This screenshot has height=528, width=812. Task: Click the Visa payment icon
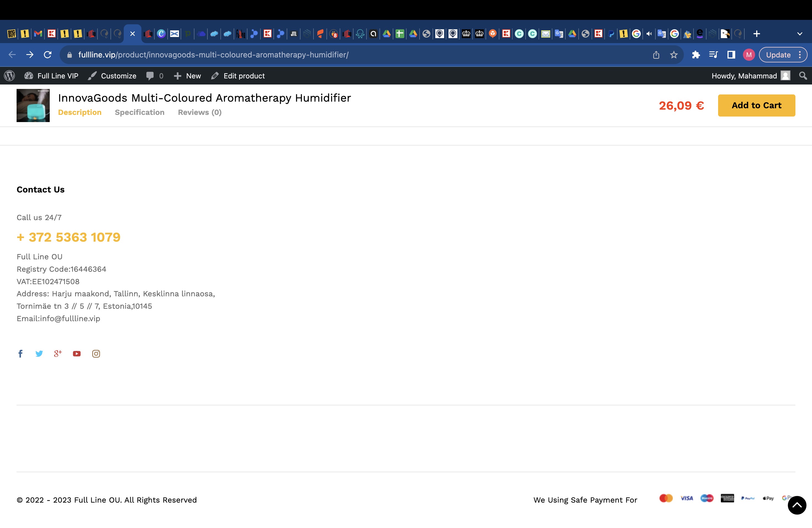686,498
